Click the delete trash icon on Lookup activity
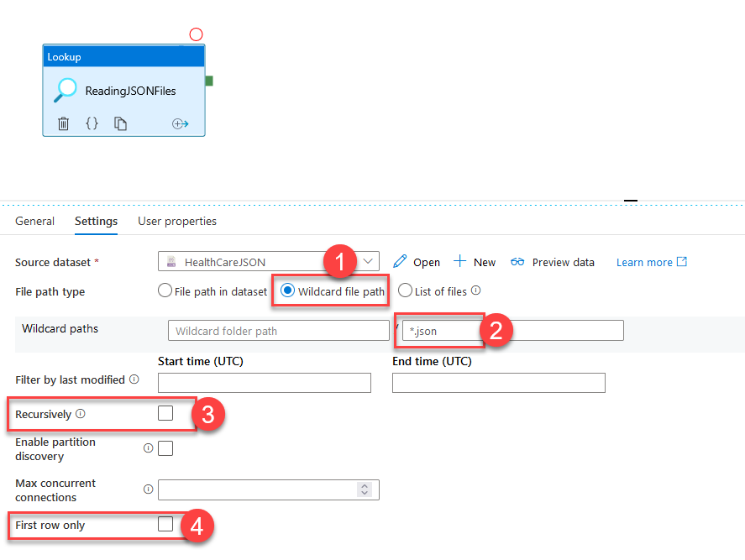The height and width of the screenshot is (560, 745). (x=63, y=123)
